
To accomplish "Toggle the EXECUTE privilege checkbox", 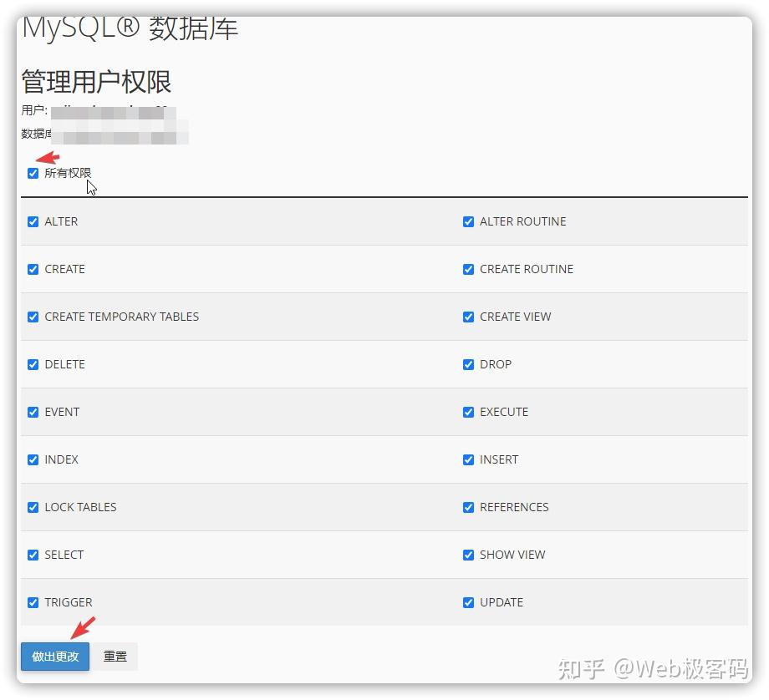I will coord(468,413).
